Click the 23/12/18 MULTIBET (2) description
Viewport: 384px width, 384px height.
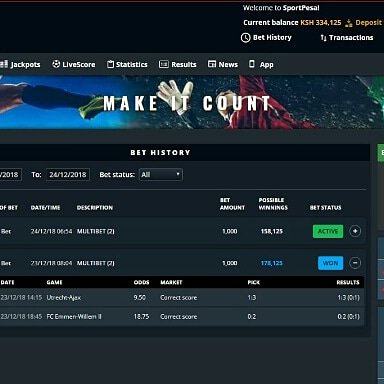pyautogui.click(x=95, y=263)
